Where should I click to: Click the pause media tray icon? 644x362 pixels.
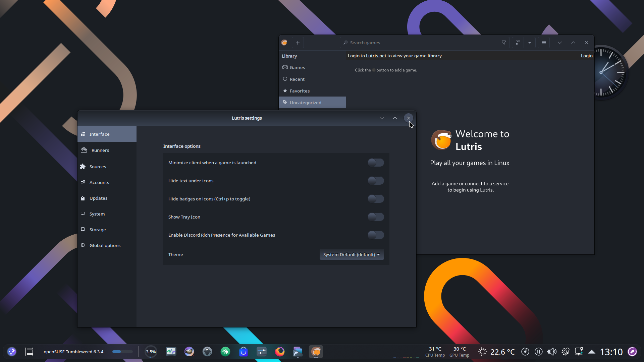[539, 352]
